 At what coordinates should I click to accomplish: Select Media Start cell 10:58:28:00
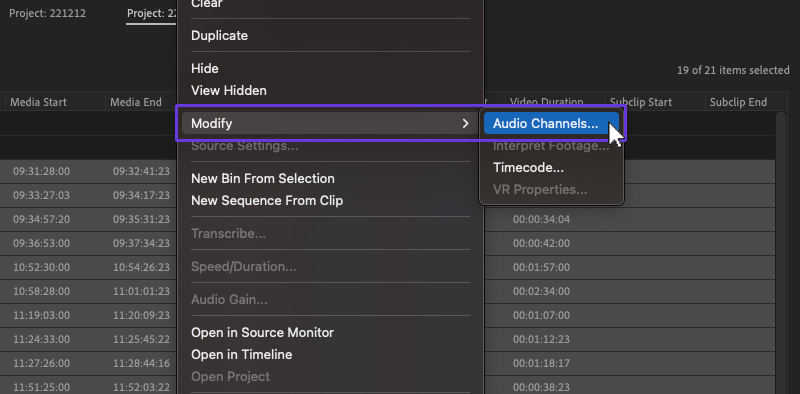tap(41, 291)
